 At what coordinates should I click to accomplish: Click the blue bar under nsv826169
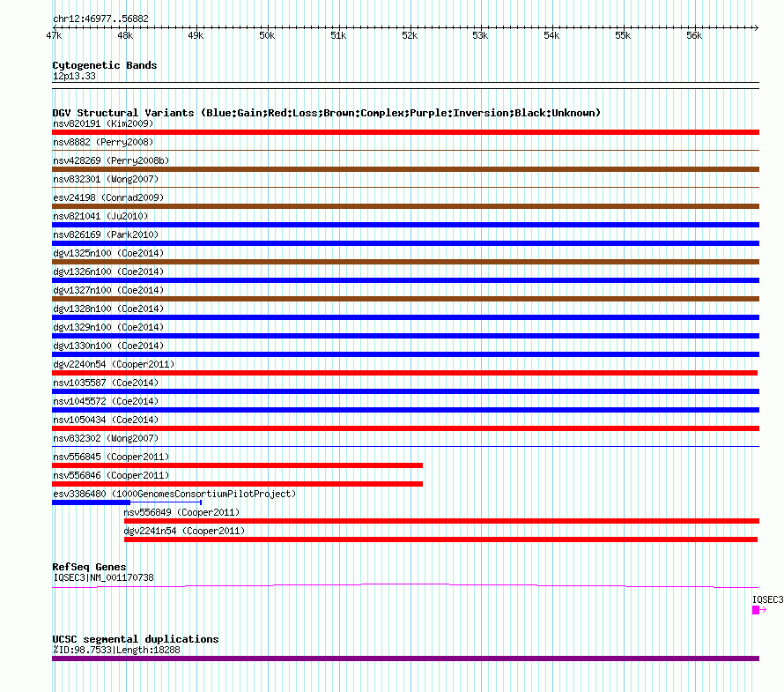pyautogui.click(x=405, y=243)
